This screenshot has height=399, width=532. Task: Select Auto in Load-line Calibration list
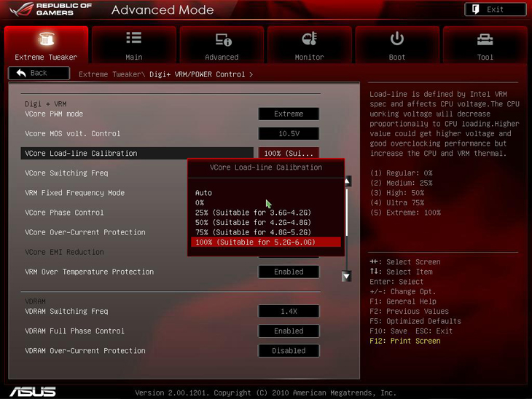[204, 193]
